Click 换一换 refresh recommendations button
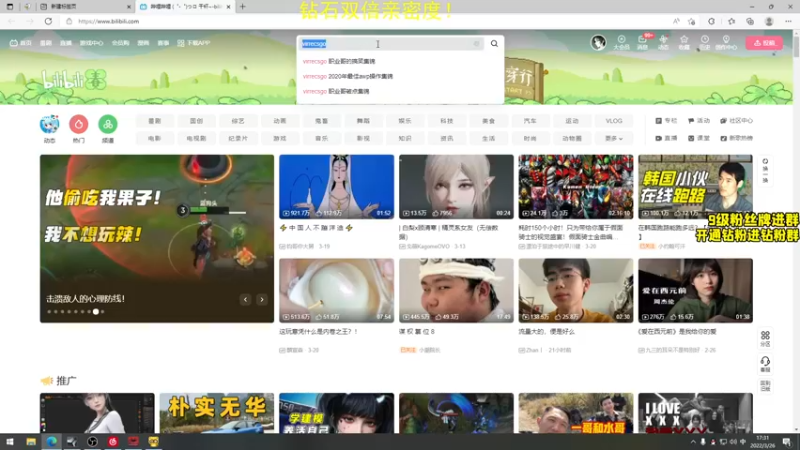This screenshot has height=450, width=800. coord(765,170)
